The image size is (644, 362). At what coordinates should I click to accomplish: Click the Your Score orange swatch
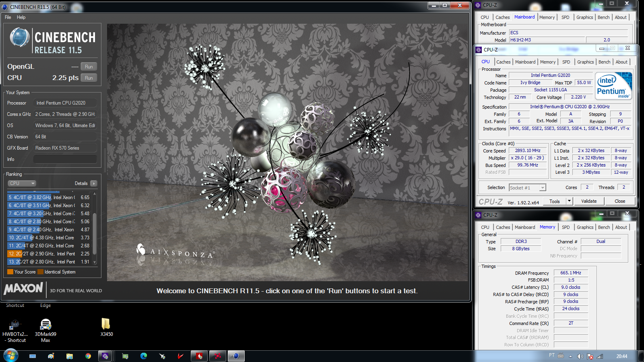coord(10,272)
